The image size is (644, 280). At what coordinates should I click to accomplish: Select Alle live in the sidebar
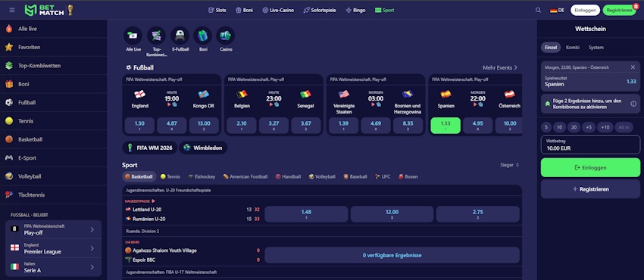(53, 29)
